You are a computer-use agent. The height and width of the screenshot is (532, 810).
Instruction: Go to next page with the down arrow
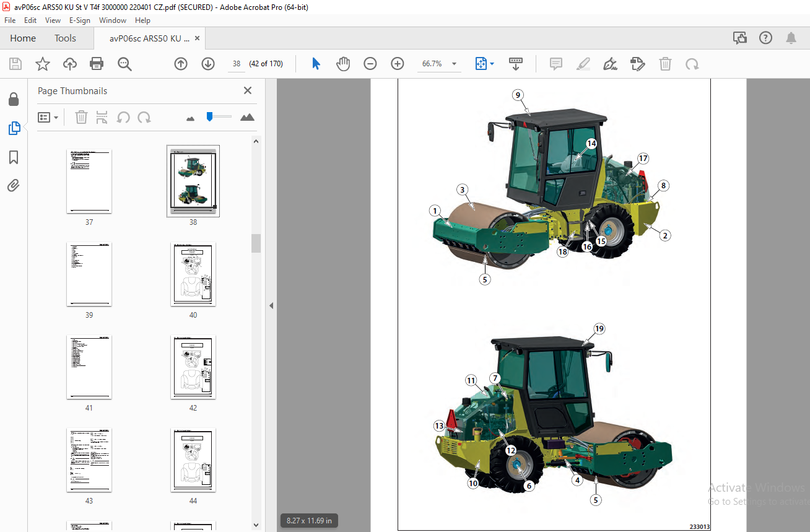pyautogui.click(x=208, y=64)
